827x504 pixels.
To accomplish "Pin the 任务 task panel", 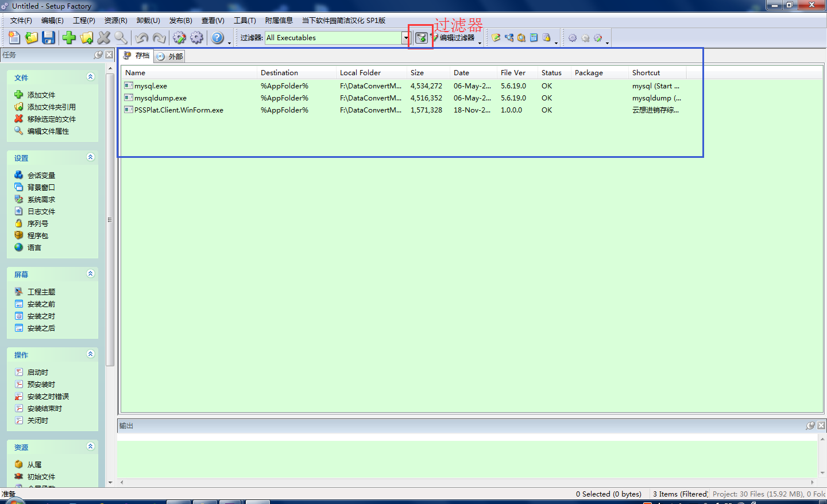I will point(98,55).
